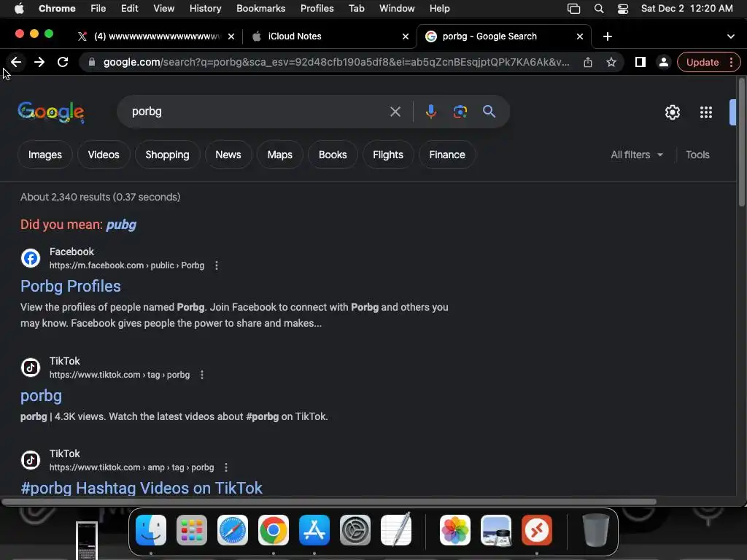This screenshot has height=560, width=747.
Task: Start voice search with the microphone
Action: [430, 112]
